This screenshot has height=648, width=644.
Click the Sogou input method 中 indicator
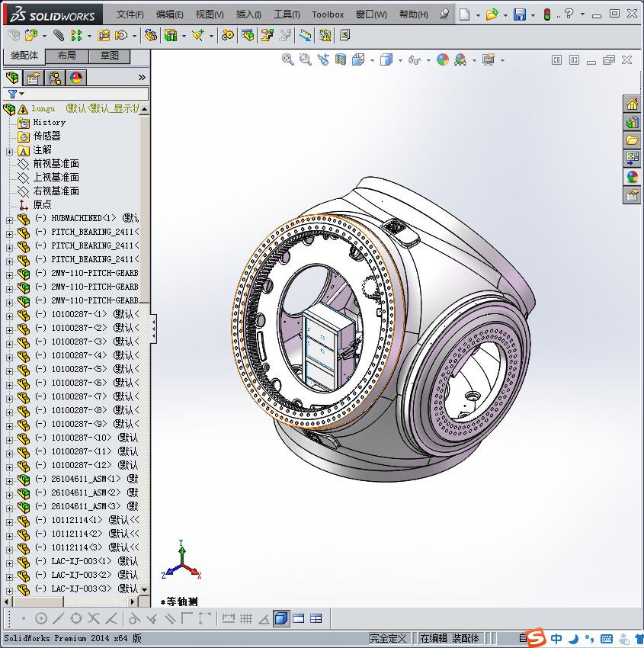click(x=556, y=639)
